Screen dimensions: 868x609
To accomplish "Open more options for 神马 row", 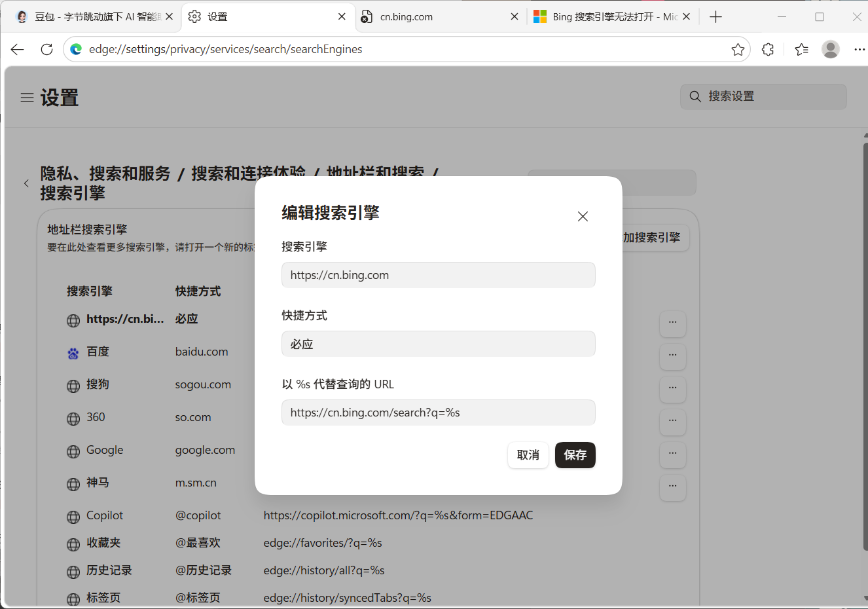I will click(x=672, y=487).
